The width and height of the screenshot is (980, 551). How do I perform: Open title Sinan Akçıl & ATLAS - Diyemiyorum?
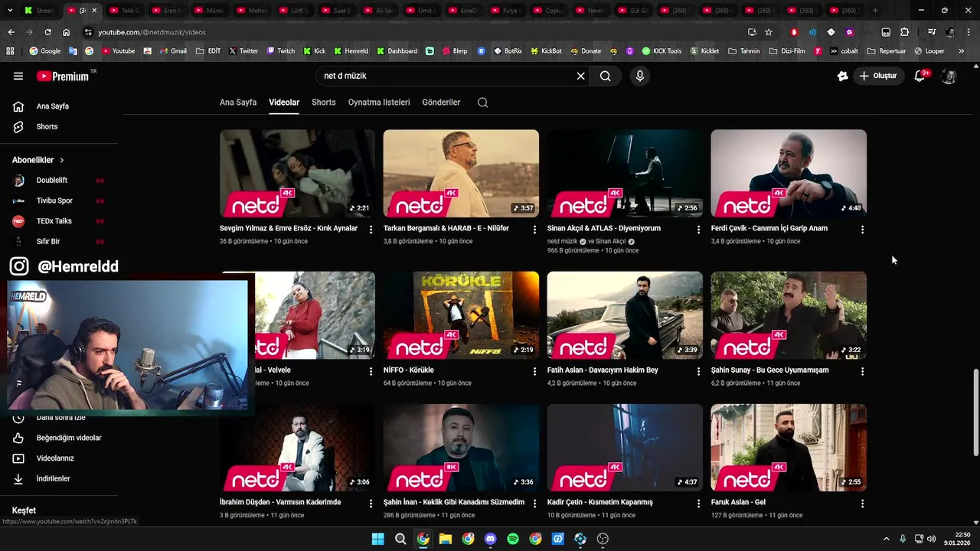point(604,228)
